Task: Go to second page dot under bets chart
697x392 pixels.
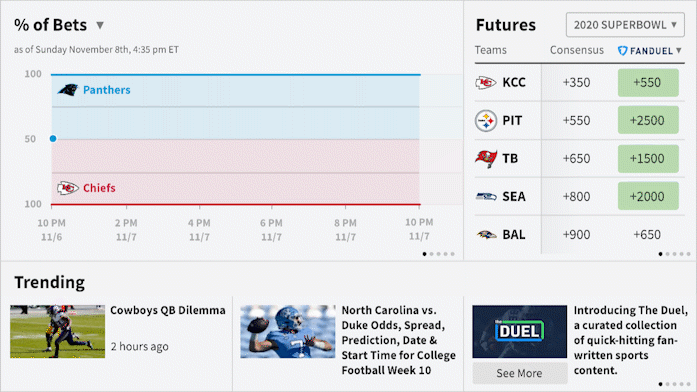Action: [431, 254]
